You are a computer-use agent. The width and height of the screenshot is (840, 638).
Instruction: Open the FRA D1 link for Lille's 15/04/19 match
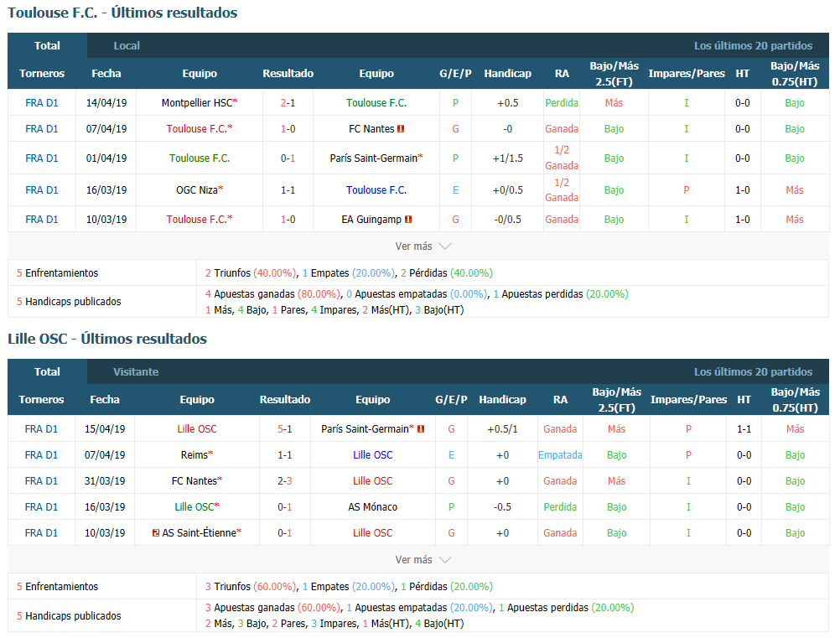[x=41, y=429]
